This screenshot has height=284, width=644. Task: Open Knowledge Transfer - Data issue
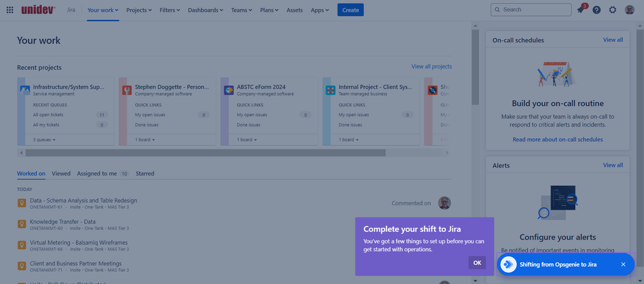coord(63,221)
